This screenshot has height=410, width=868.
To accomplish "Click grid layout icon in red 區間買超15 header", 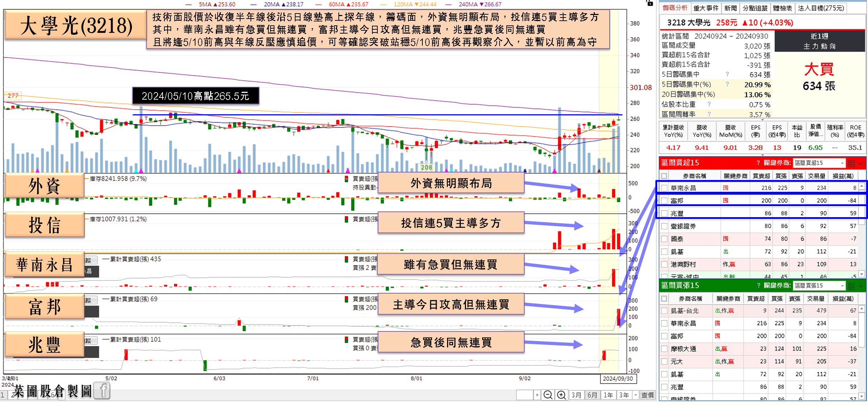I will pos(852,163).
